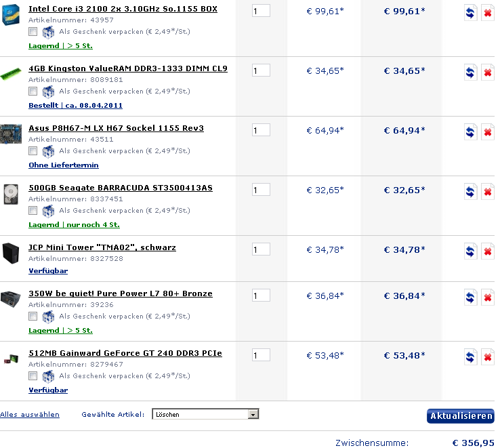The width and height of the screenshot is (500, 448).
Task: Click Alles auswählen link
Action: pyautogui.click(x=30, y=415)
